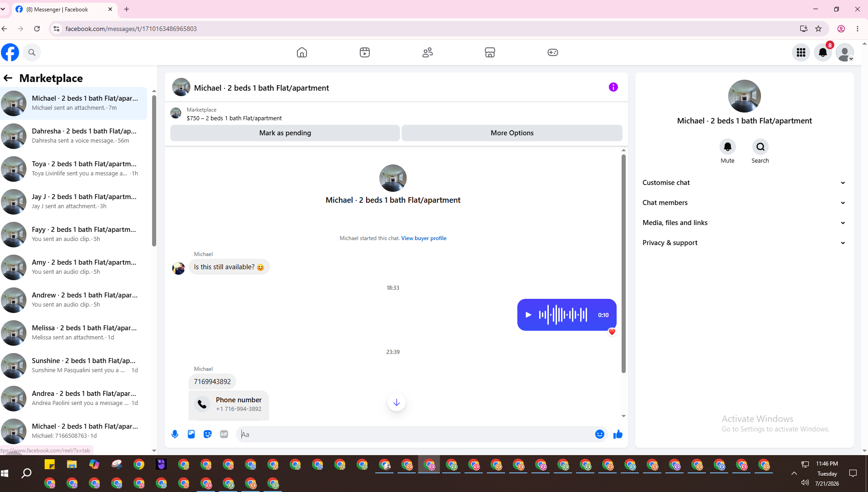This screenshot has height=492, width=868.
Task: Expand Media, files and links section
Action: pos(745,223)
